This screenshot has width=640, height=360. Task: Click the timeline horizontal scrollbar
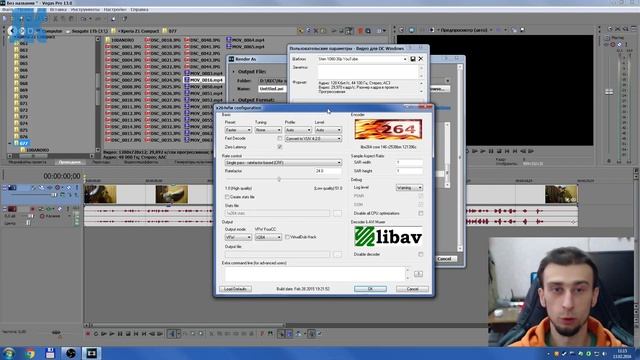[x=187, y=325]
